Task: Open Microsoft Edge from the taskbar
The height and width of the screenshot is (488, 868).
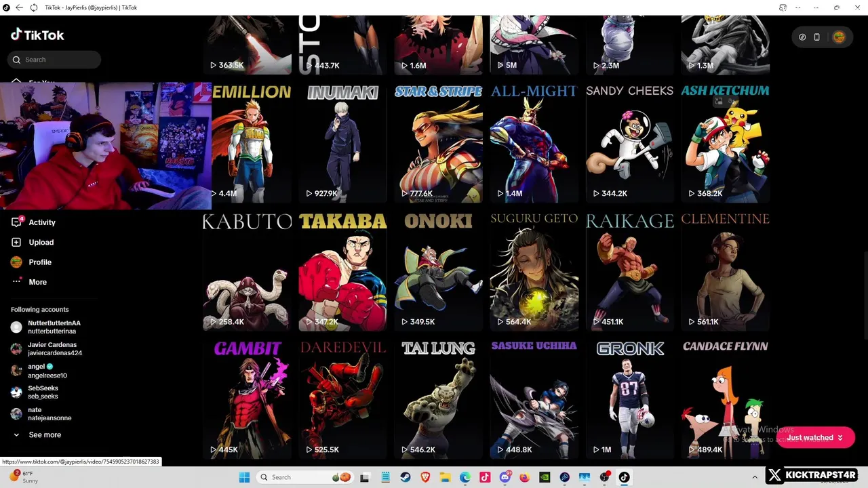Action: (x=465, y=477)
